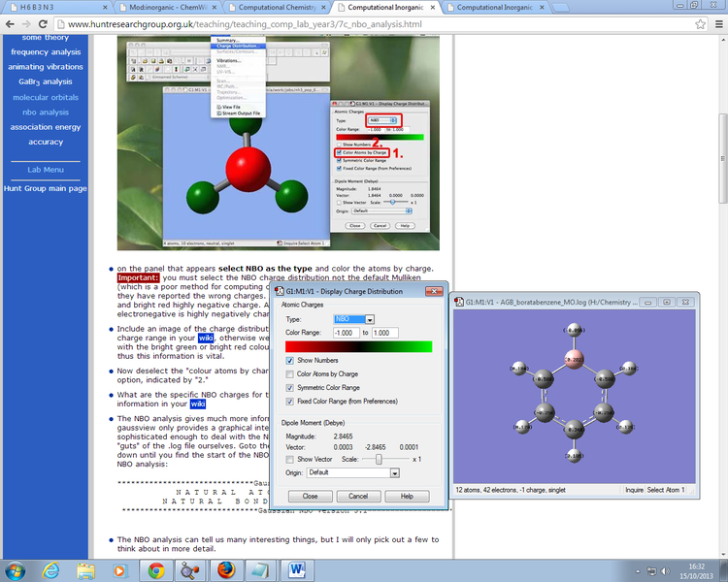Screen dimensions: 728x582
Task: Close the Mod:inorganic ChemWiki tab
Action: coord(215,8)
